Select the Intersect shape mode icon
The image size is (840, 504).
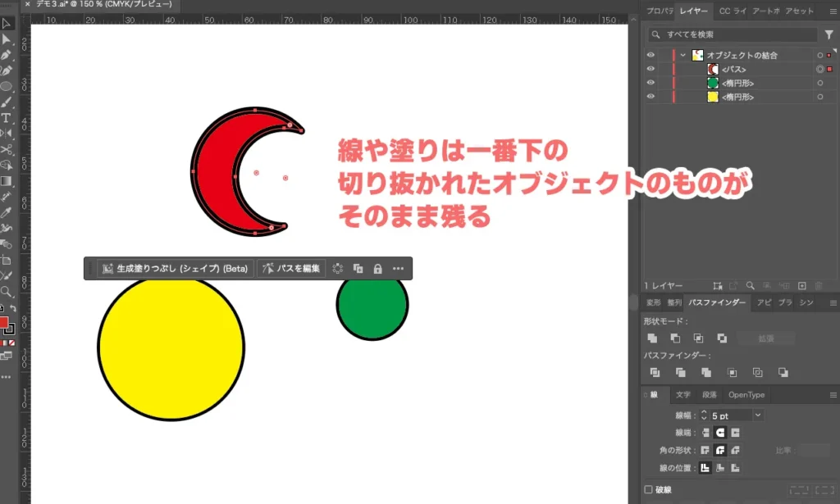click(699, 338)
